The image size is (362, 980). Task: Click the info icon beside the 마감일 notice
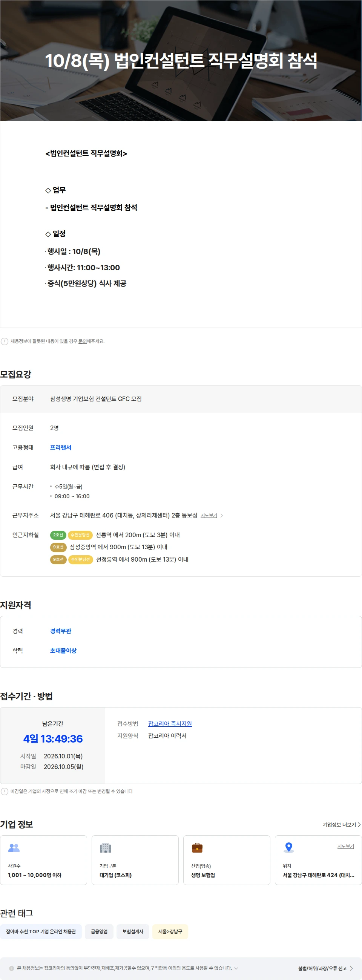5,791
